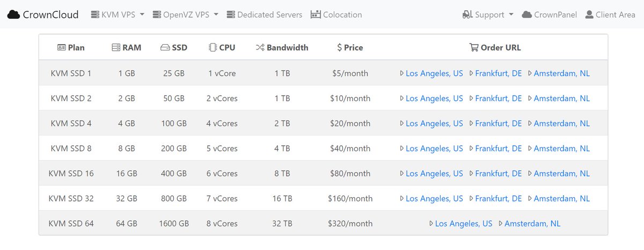Screen dimensions: 644x250
Task: Click the Price dollar sign icon
Action: [x=340, y=47]
